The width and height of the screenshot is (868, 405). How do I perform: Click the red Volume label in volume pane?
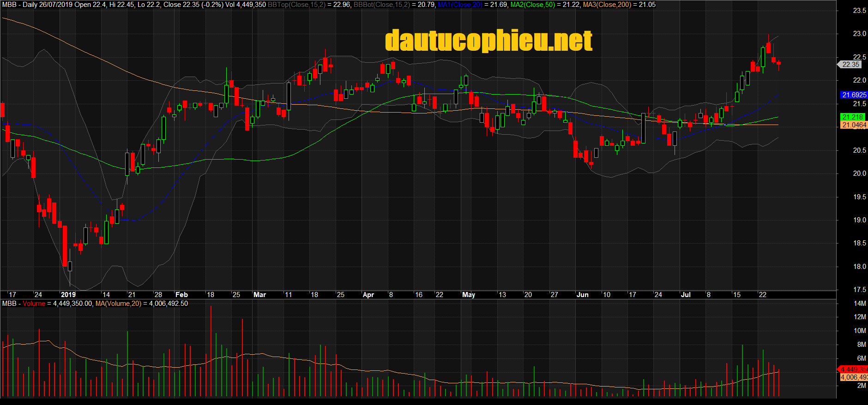[34, 304]
